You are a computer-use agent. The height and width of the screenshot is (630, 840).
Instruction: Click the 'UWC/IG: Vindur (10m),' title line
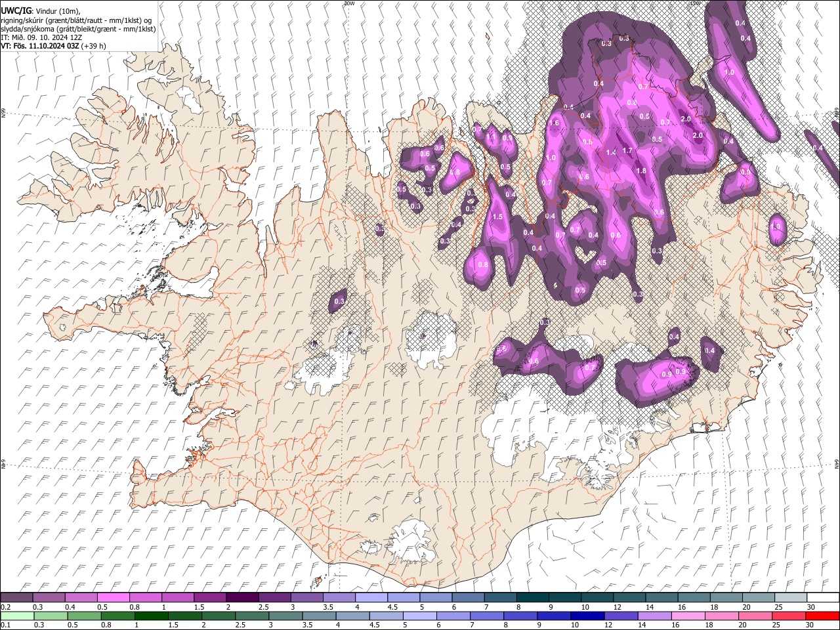click(41, 11)
